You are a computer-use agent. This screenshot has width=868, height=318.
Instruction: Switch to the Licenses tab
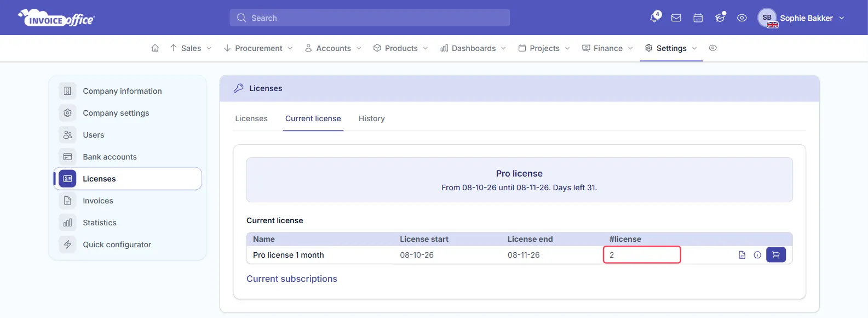251,118
